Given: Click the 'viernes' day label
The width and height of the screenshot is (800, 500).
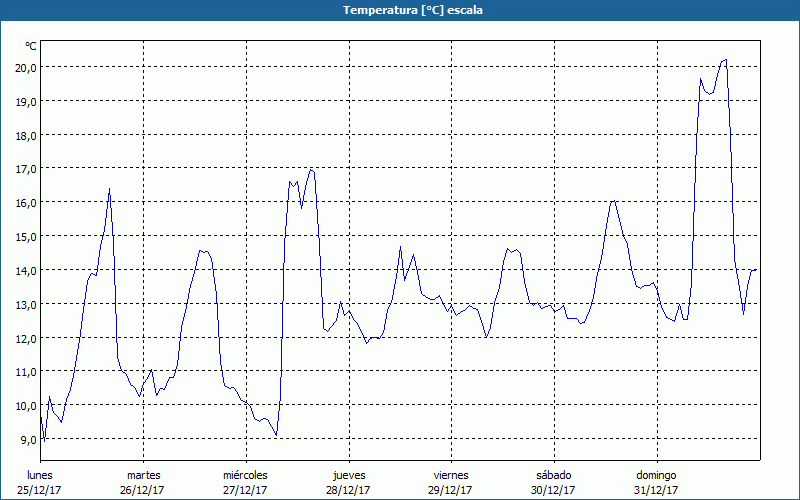Looking at the screenshot, I should (x=450, y=475).
